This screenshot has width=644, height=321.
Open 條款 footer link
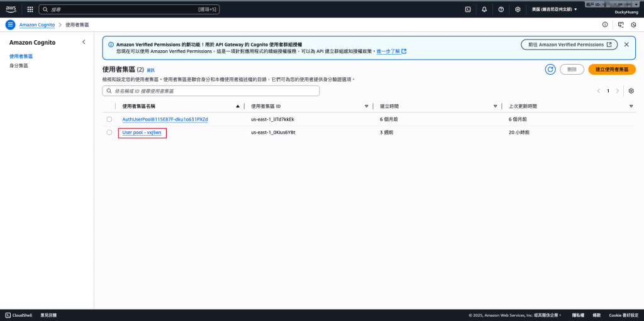(596, 315)
